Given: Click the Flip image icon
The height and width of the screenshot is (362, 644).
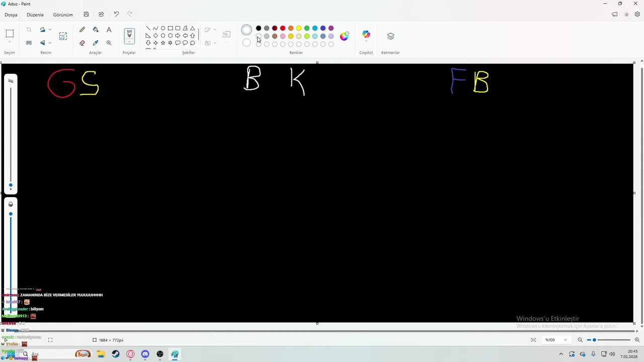Looking at the screenshot, I should [42, 43].
